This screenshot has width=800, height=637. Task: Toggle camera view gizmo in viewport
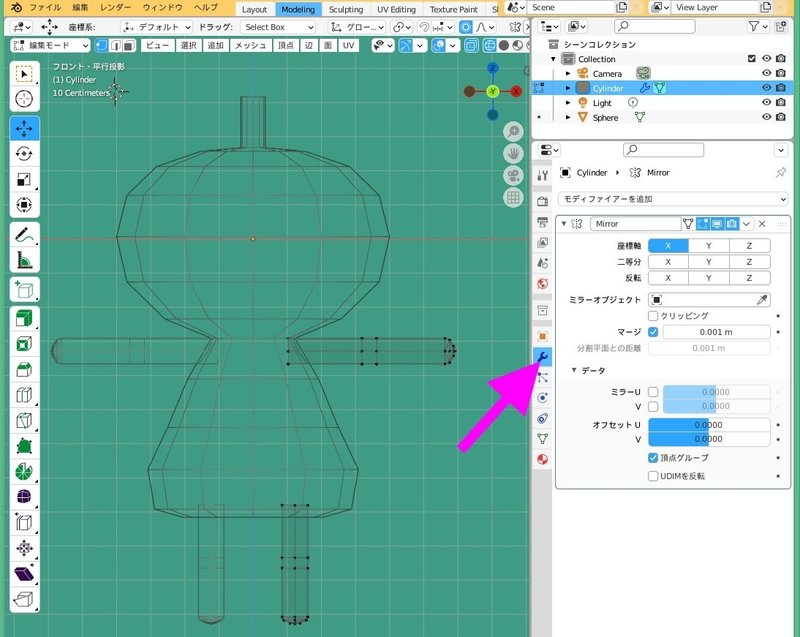tap(513, 176)
